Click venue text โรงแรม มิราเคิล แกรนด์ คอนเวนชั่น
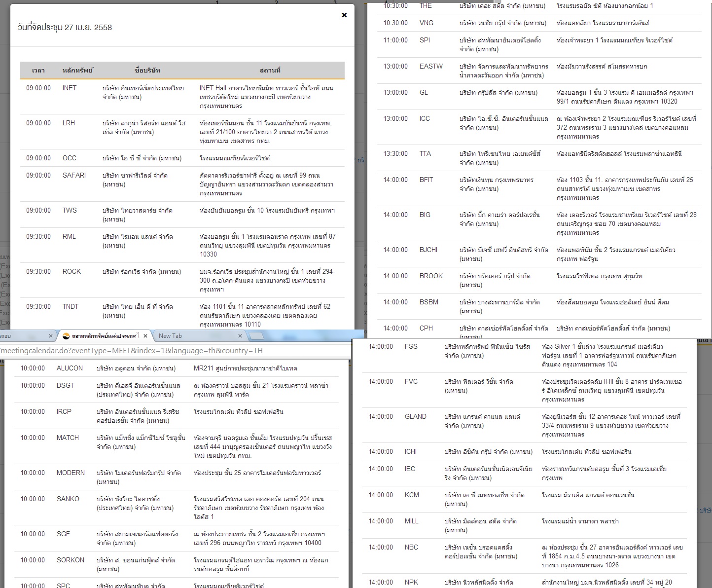The width and height of the screenshot is (712, 588). pyautogui.click(x=588, y=495)
